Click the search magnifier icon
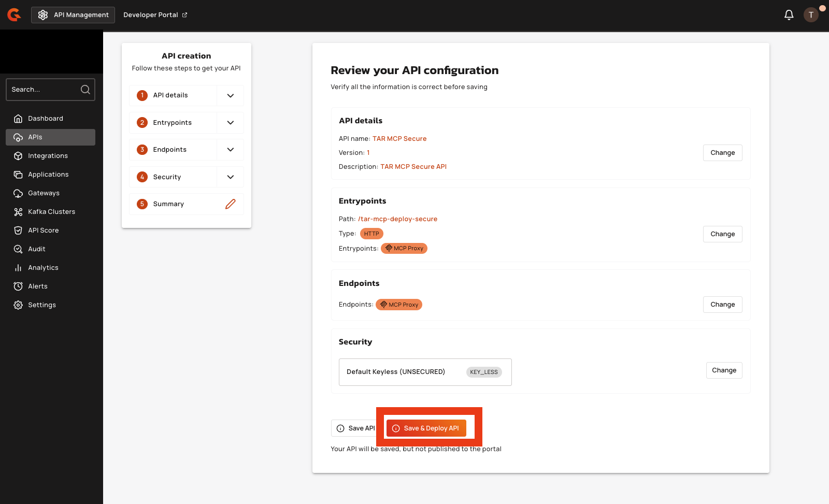 click(85, 90)
